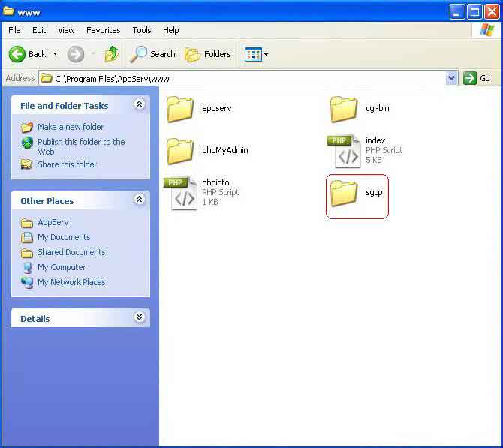Expand the Views dropdown arrow
Image resolution: width=503 pixels, height=448 pixels.
click(266, 54)
